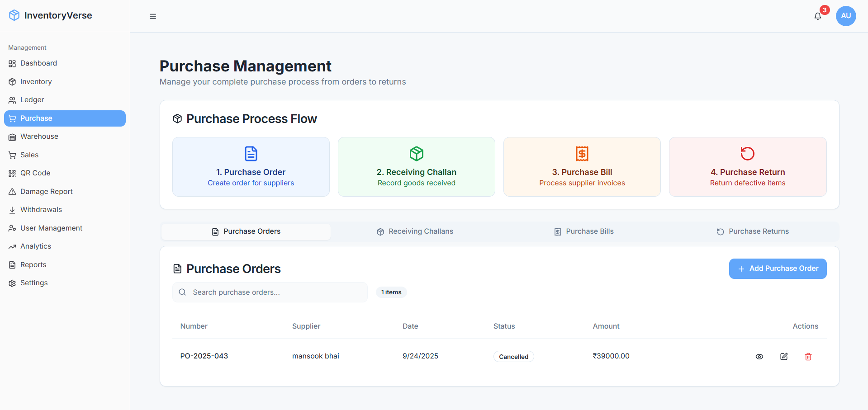Switch to the Purchase Bills tab

[x=583, y=231]
